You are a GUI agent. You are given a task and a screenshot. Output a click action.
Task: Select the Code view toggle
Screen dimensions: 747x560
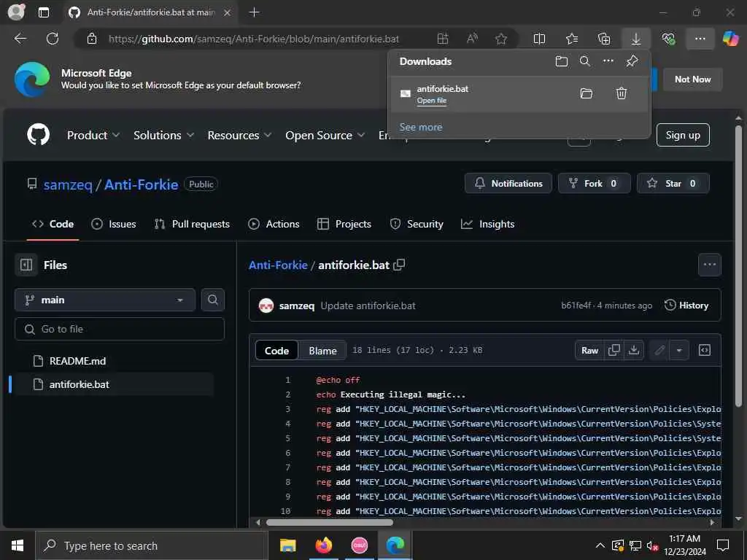276,351
